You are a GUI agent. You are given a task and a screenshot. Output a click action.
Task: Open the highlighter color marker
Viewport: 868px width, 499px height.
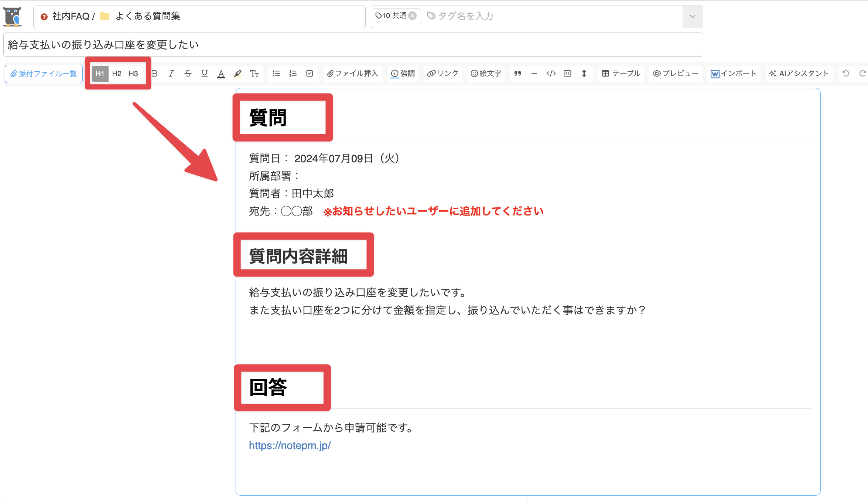(238, 74)
